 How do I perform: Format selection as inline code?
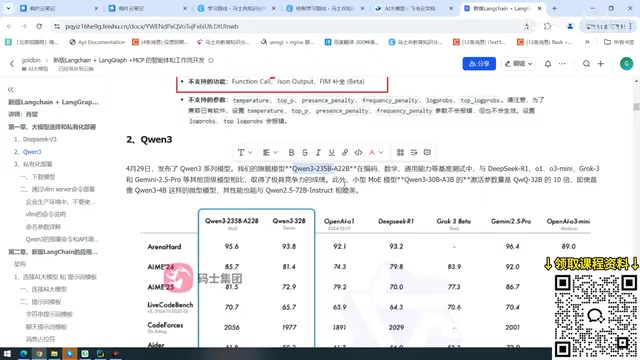click(x=358, y=152)
